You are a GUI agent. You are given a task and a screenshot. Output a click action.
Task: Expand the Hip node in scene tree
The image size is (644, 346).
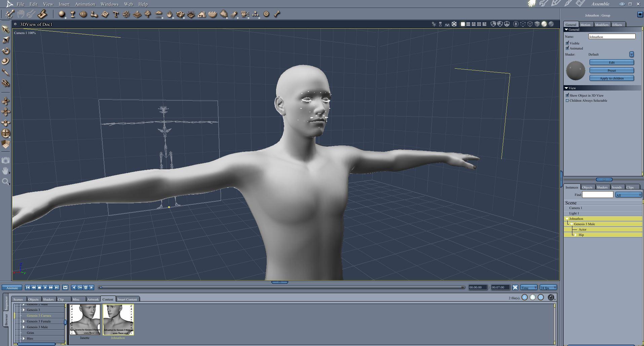coord(575,235)
